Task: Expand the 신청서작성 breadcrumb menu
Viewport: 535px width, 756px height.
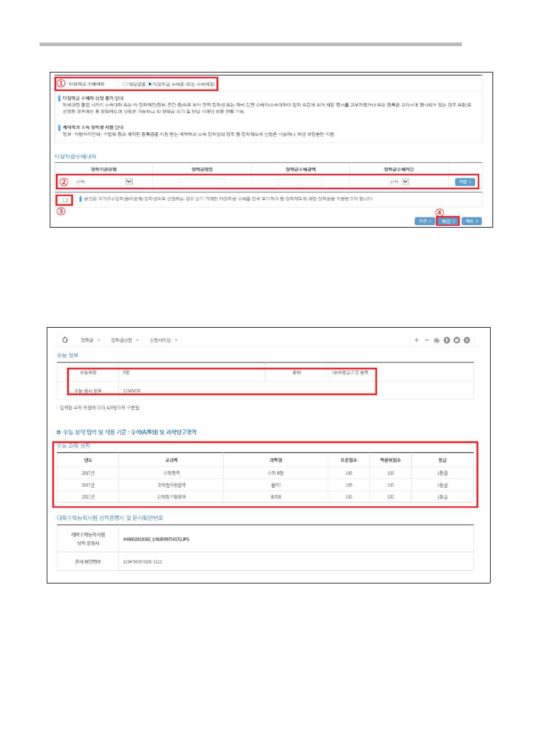Action: click(164, 340)
